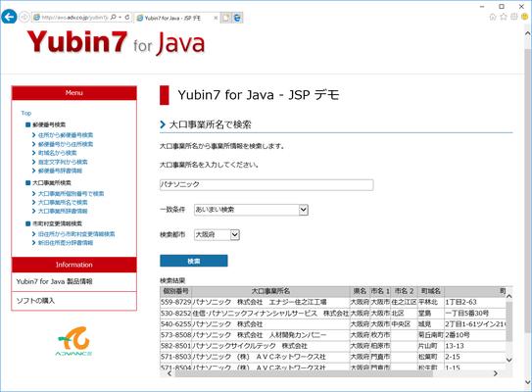This screenshot has height=392, width=532.
Task: Click the favorites star icon
Action: pos(504,17)
